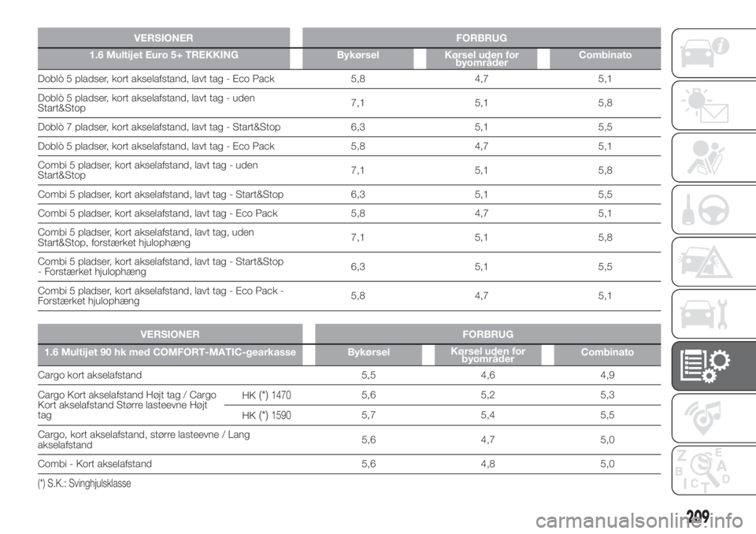
Task: Click Kørsel uden for byområder in COMFORT-MATIC table
Action: pos(488,354)
